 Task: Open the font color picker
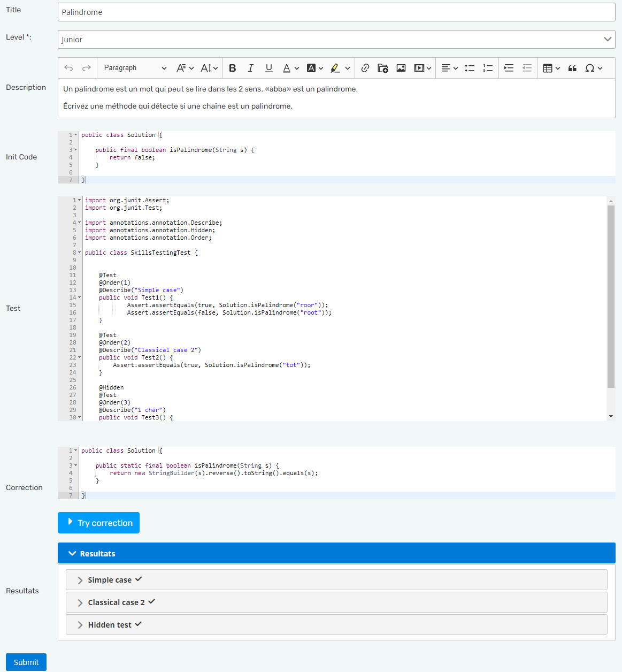click(290, 68)
